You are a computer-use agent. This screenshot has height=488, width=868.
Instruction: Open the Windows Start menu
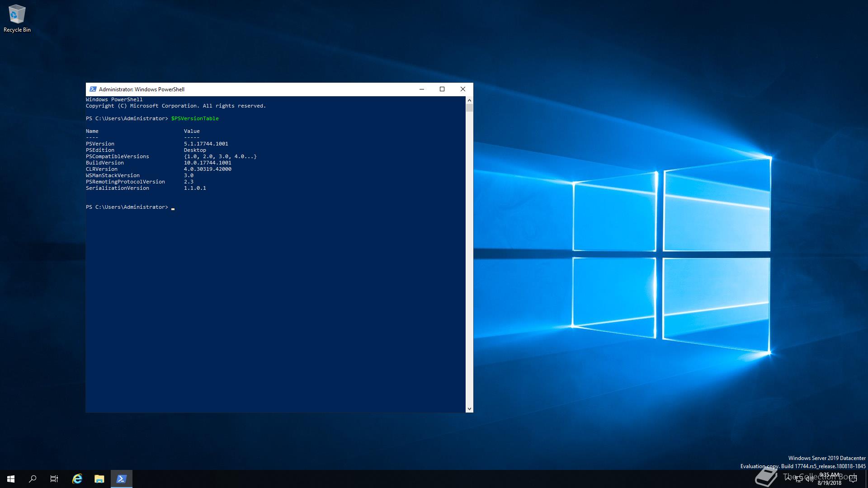[11, 479]
